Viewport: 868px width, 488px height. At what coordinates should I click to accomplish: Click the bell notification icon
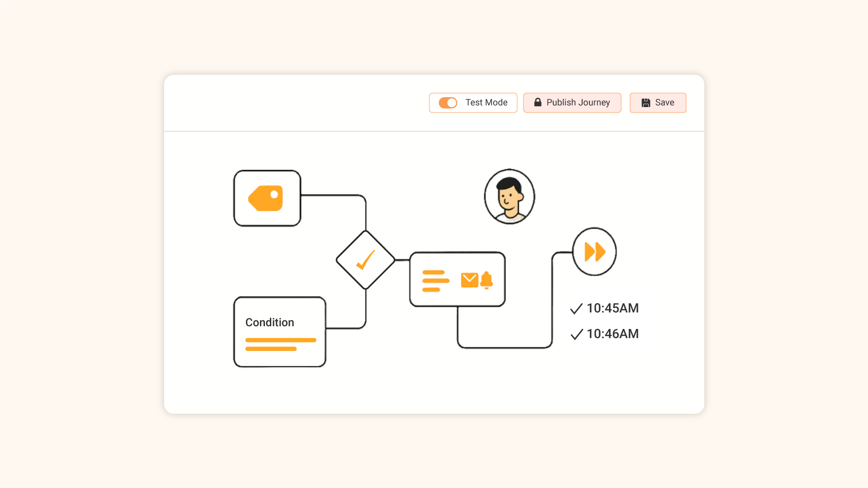click(x=486, y=280)
